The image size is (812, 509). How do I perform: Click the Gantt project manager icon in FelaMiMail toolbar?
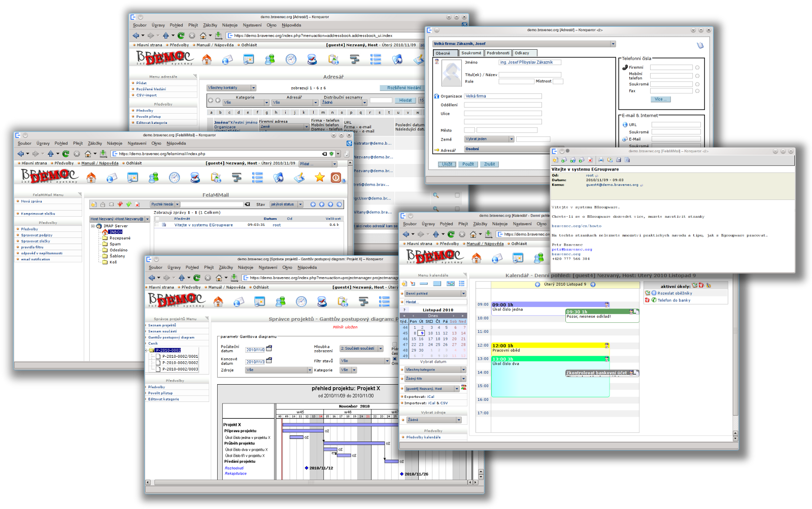coord(236,177)
